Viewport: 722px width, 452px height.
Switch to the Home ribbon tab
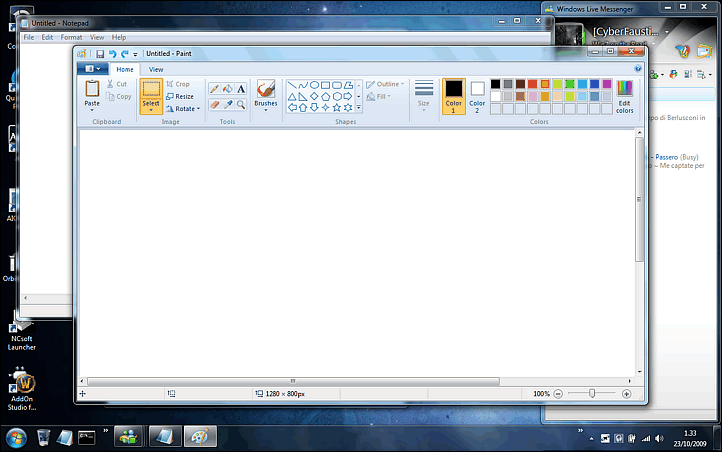pyautogui.click(x=125, y=70)
